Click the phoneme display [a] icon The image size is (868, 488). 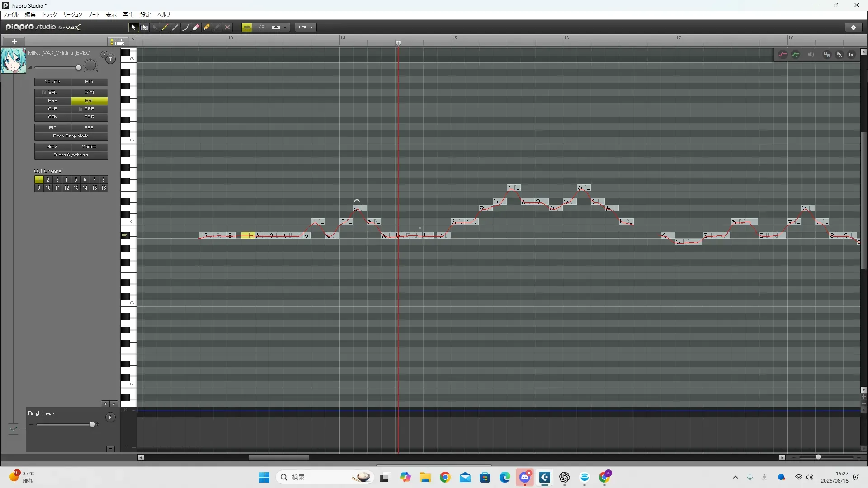tap(852, 55)
